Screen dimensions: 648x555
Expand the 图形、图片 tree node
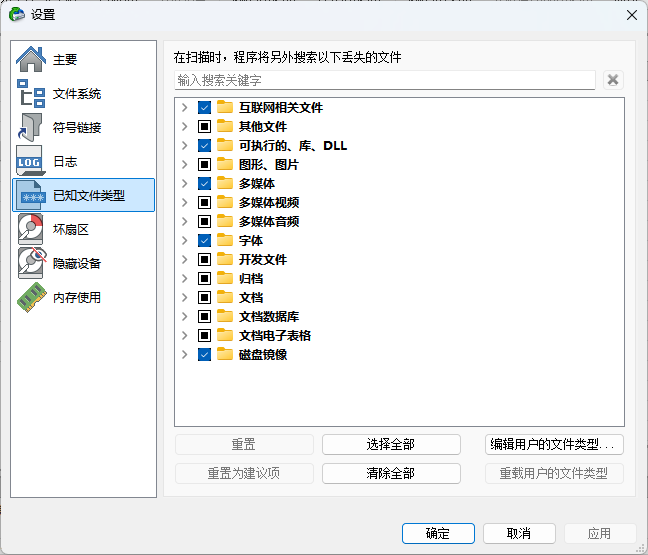pyautogui.click(x=185, y=164)
